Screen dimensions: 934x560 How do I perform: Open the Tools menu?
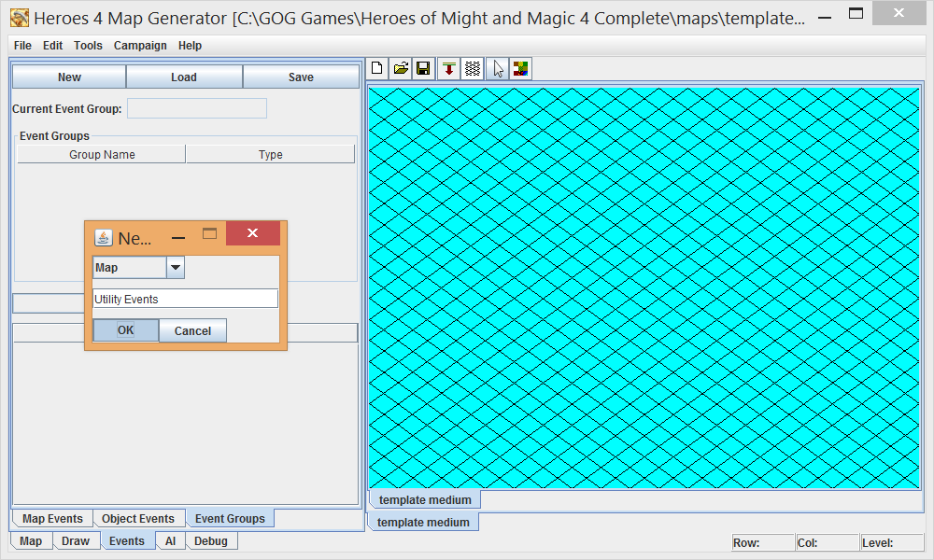point(88,45)
